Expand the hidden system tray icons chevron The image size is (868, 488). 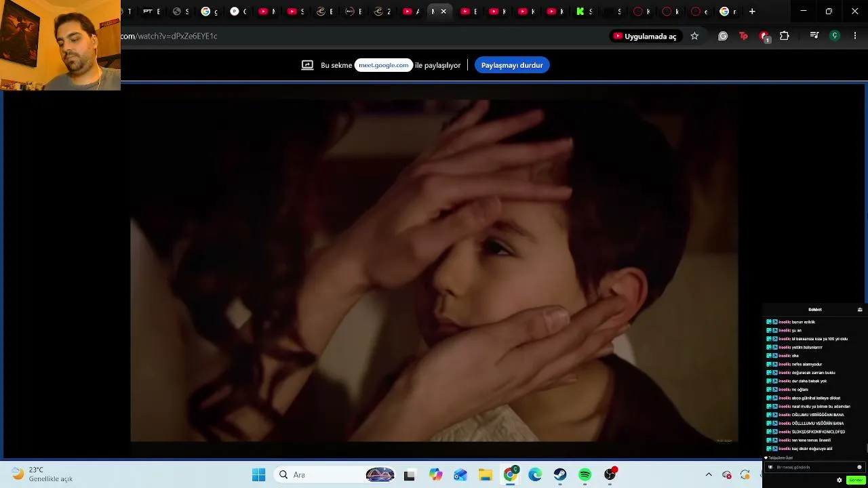point(709,475)
